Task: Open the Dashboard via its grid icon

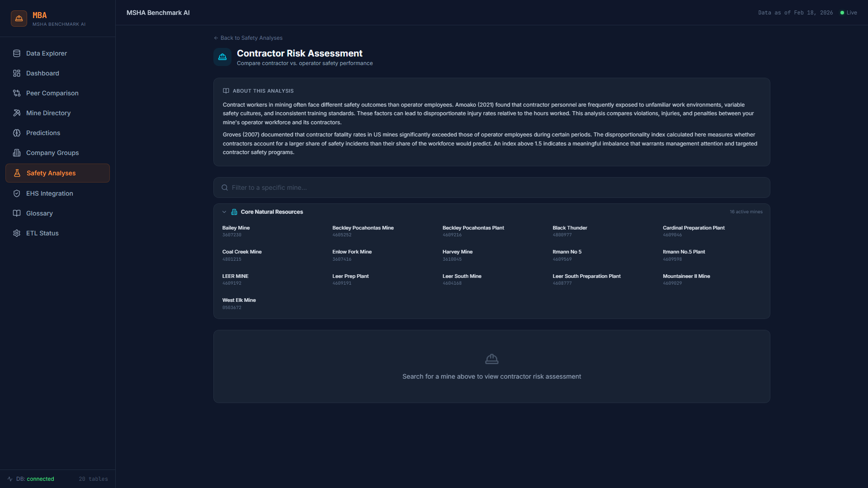Action: click(17, 73)
